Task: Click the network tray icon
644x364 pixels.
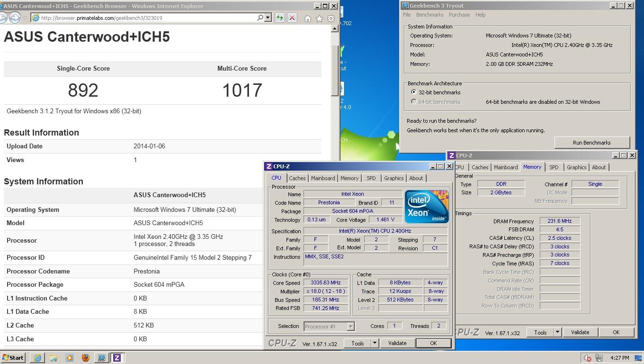Action: [599, 358]
